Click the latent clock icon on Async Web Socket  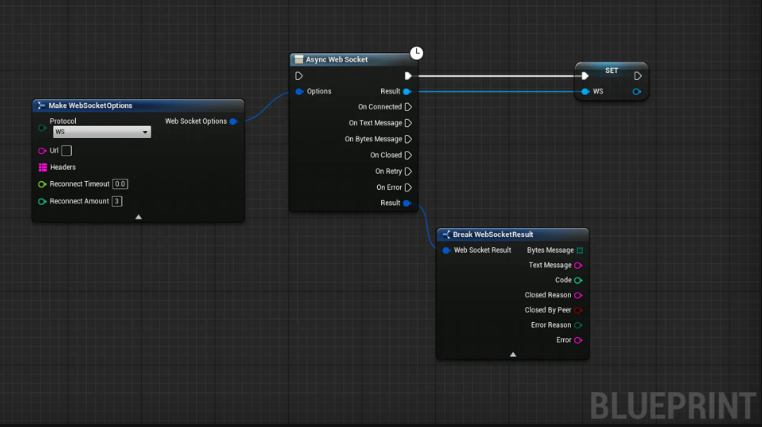(x=416, y=53)
